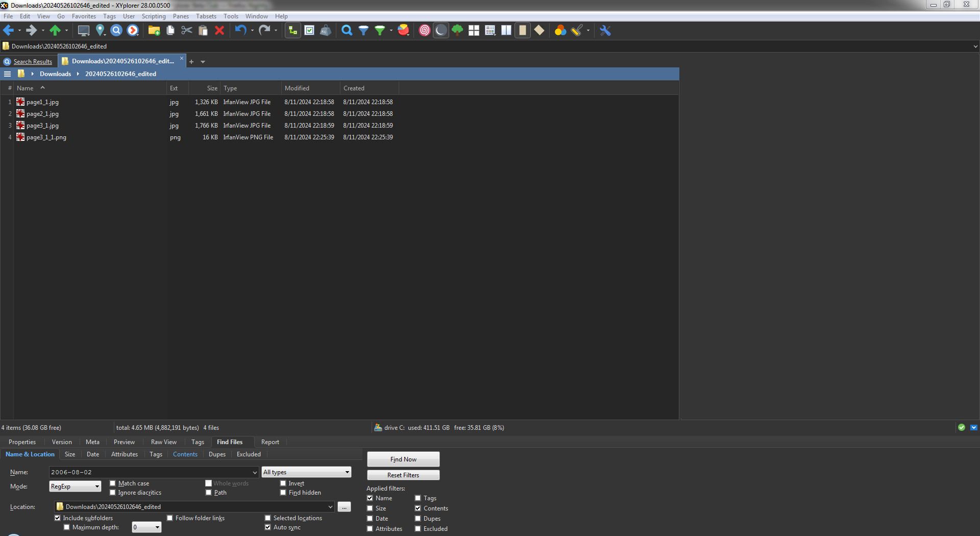Click the green Up folder arrow
980x536 pixels.
tap(55, 31)
